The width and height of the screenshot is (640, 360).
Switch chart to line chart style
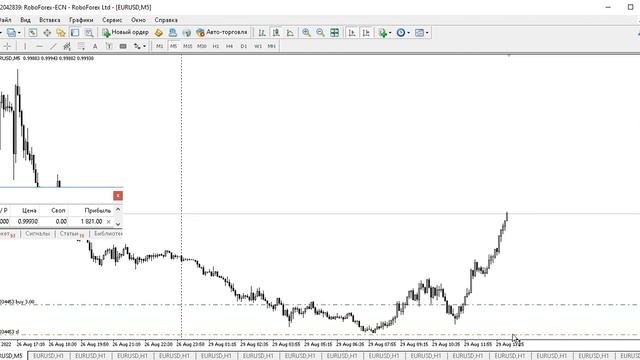(290, 33)
